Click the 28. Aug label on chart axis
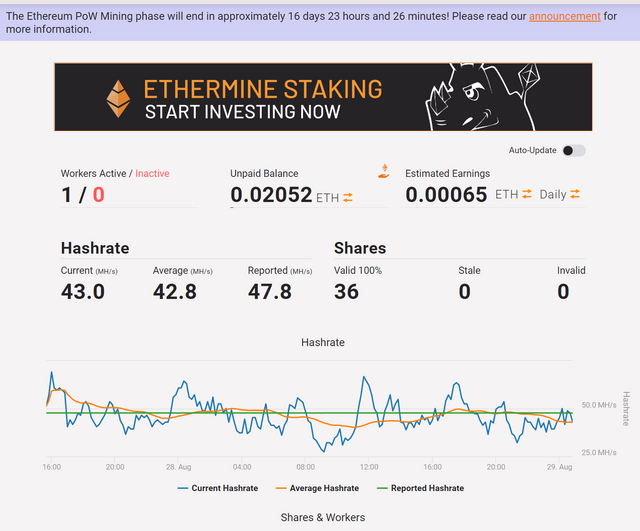Image resolution: width=640 pixels, height=531 pixels. click(178, 467)
